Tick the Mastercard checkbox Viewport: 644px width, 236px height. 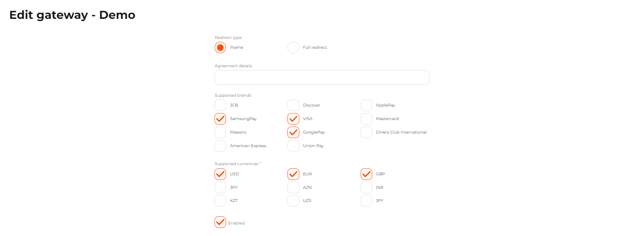pos(366,119)
